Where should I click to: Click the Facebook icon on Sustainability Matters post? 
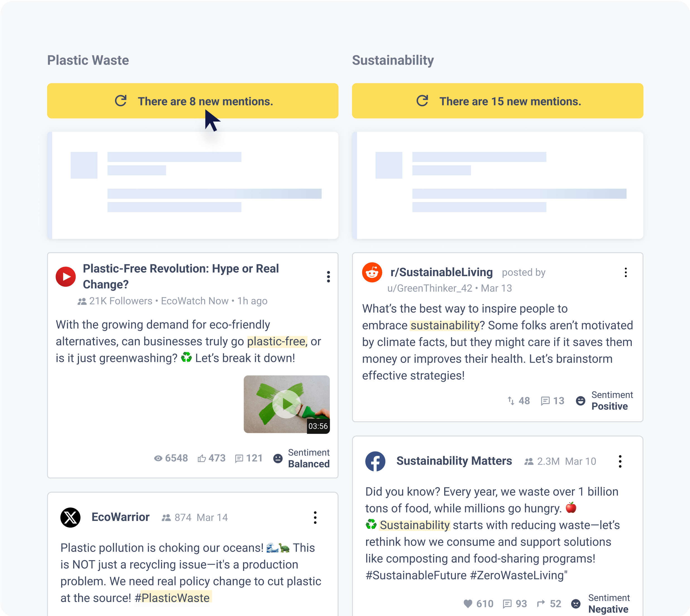(375, 461)
